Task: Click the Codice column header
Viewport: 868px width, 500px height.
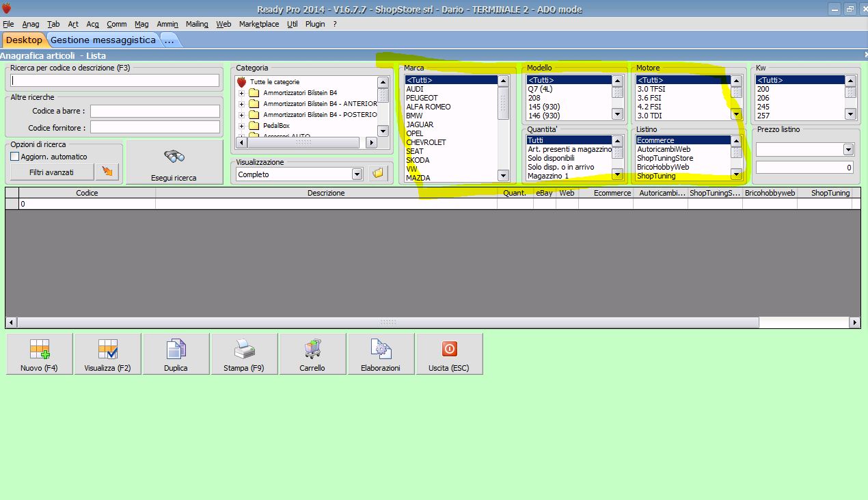Action: tap(87, 193)
